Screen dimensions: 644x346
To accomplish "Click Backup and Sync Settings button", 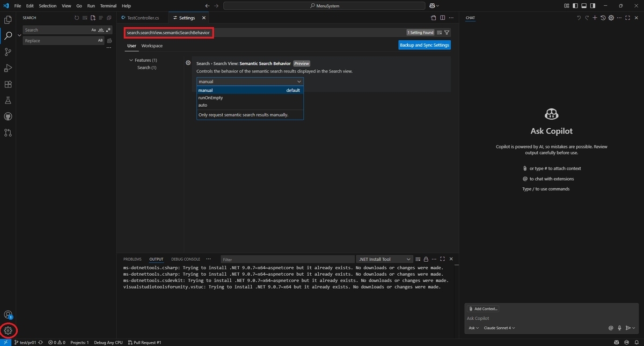I will coord(425,45).
